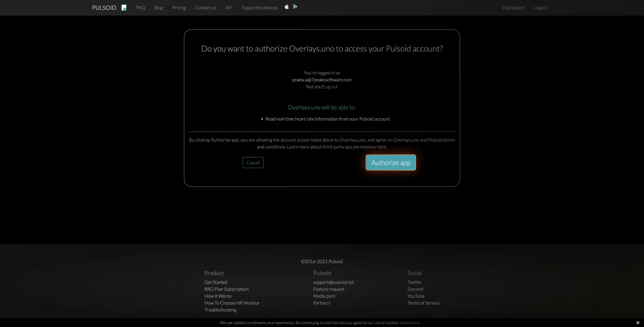Go to the Blog page
Viewport: 644px width, 327px height.
tap(159, 8)
